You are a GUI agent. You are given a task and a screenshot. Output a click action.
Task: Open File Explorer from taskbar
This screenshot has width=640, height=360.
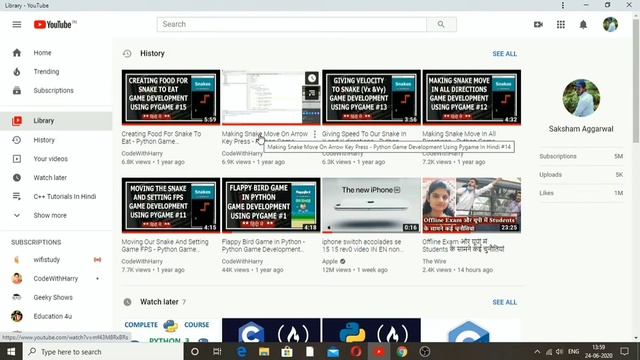point(264,351)
